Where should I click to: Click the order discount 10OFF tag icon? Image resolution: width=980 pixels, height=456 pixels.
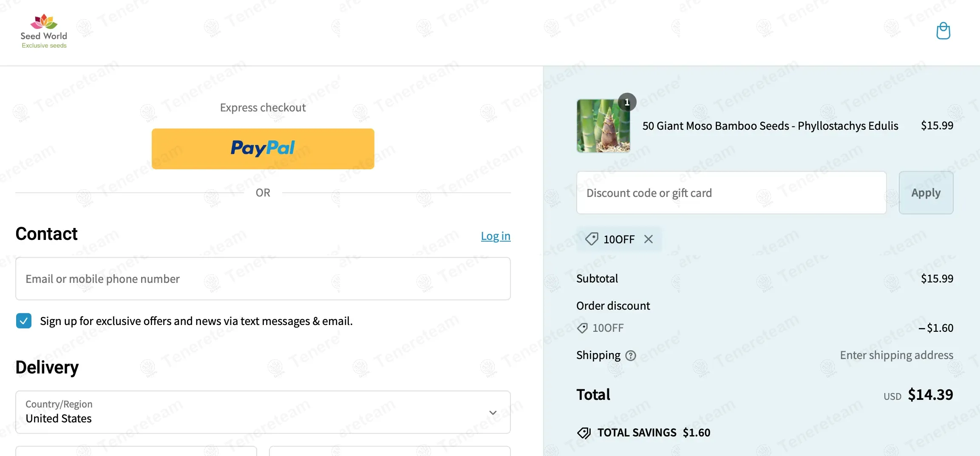tap(582, 328)
